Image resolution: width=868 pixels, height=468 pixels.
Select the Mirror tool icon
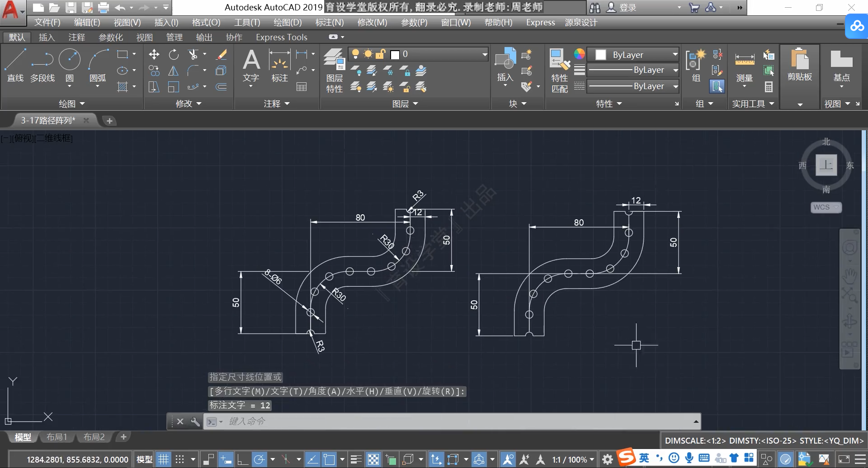(x=174, y=71)
